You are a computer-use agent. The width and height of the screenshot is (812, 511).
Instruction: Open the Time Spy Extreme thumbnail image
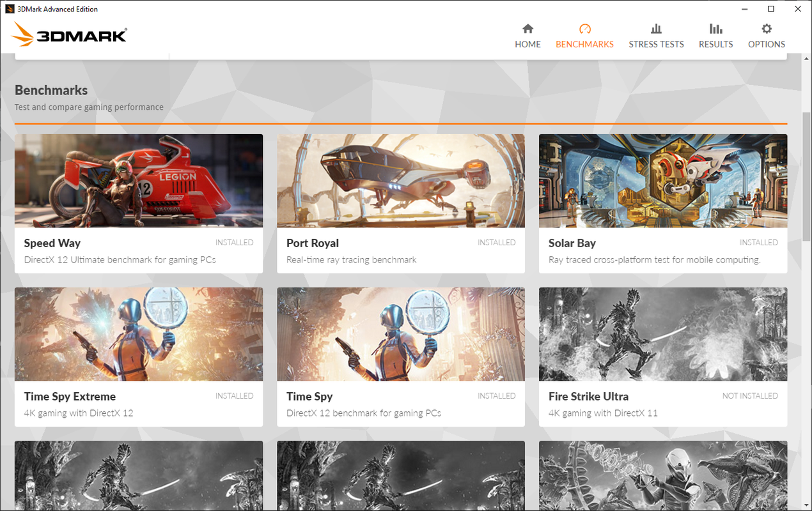coord(139,334)
